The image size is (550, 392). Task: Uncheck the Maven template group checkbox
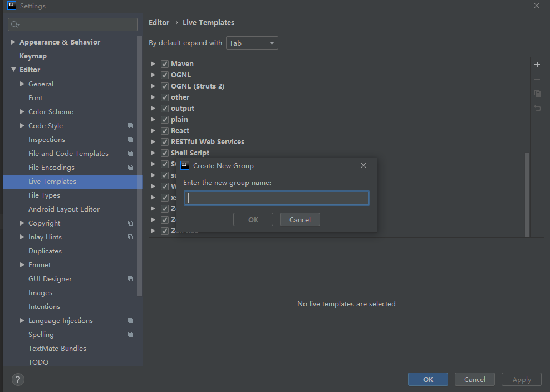coord(165,64)
